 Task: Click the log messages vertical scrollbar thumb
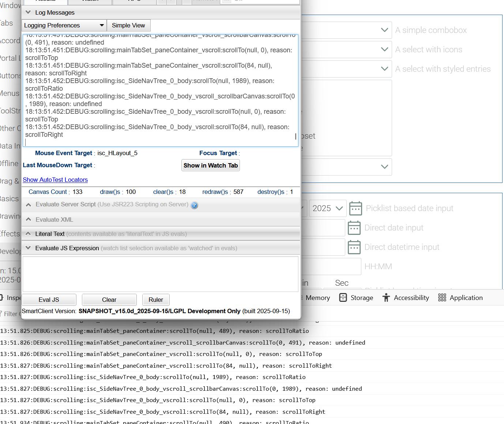tap(296, 136)
